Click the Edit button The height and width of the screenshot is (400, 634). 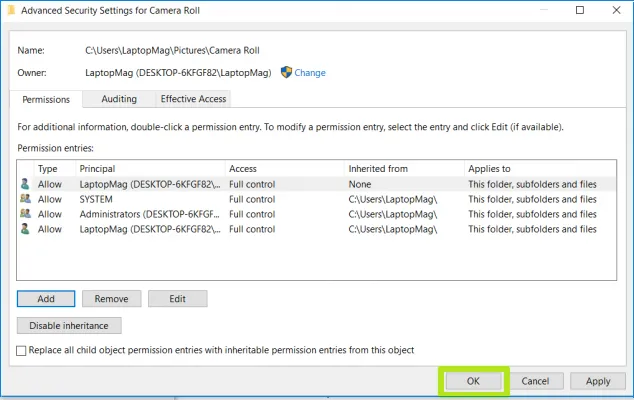coord(178,299)
